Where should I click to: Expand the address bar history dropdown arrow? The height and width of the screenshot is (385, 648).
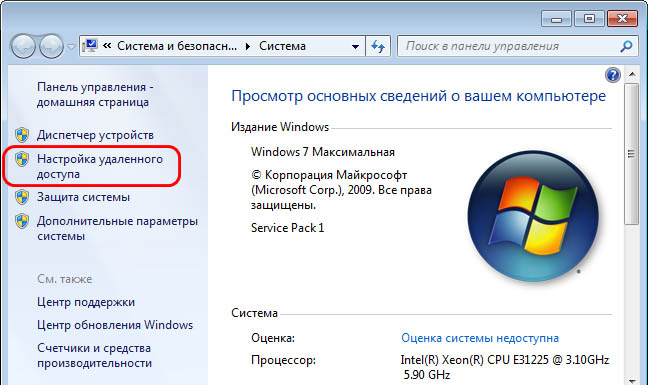click(x=355, y=46)
